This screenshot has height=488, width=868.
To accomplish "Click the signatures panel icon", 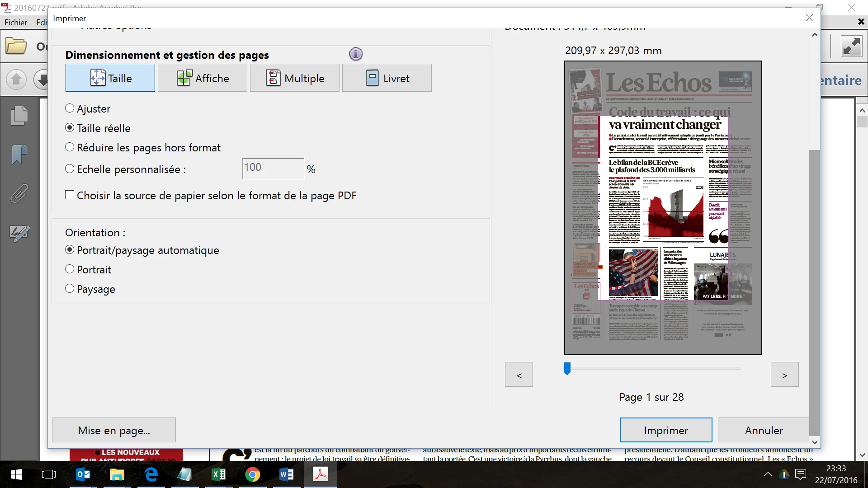I will pyautogui.click(x=19, y=233).
